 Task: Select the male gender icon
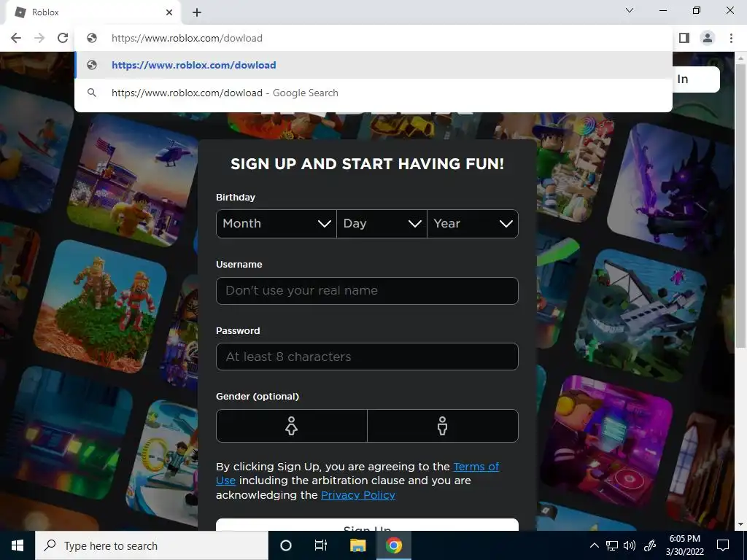click(x=443, y=426)
